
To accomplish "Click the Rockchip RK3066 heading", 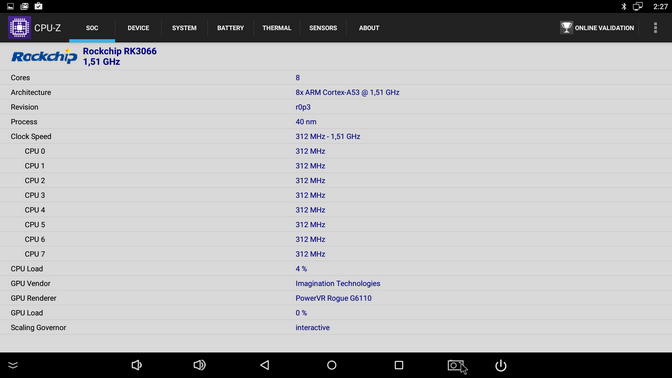I will click(x=120, y=51).
